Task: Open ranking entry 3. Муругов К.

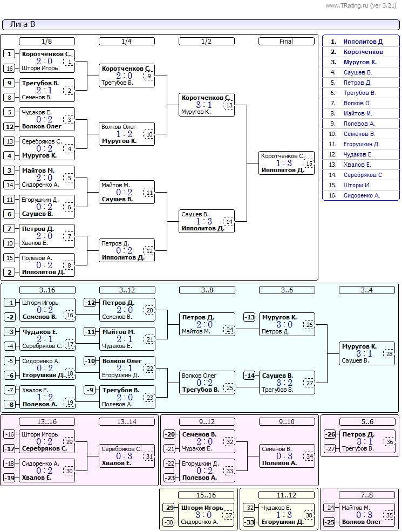Action: pos(360,62)
